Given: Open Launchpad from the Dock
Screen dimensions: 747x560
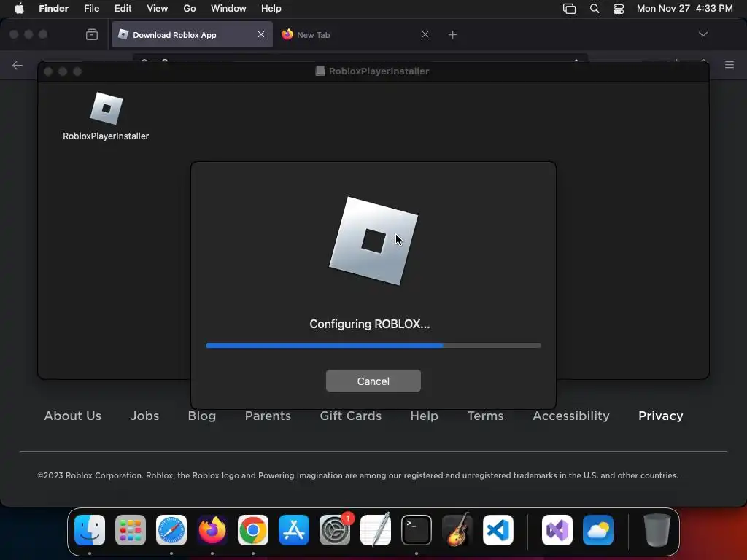Looking at the screenshot, I should 131,530.
